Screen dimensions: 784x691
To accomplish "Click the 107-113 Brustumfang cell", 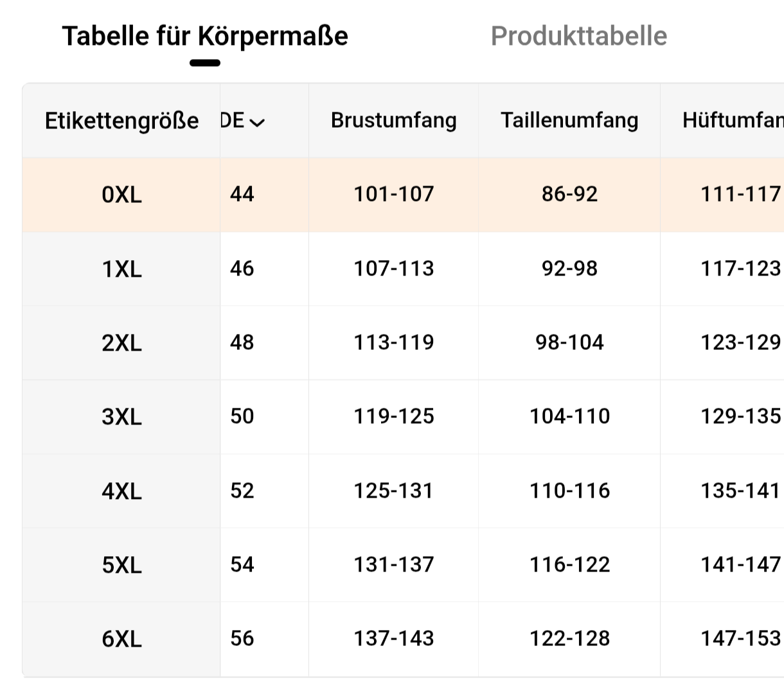I will click(393, 268).
